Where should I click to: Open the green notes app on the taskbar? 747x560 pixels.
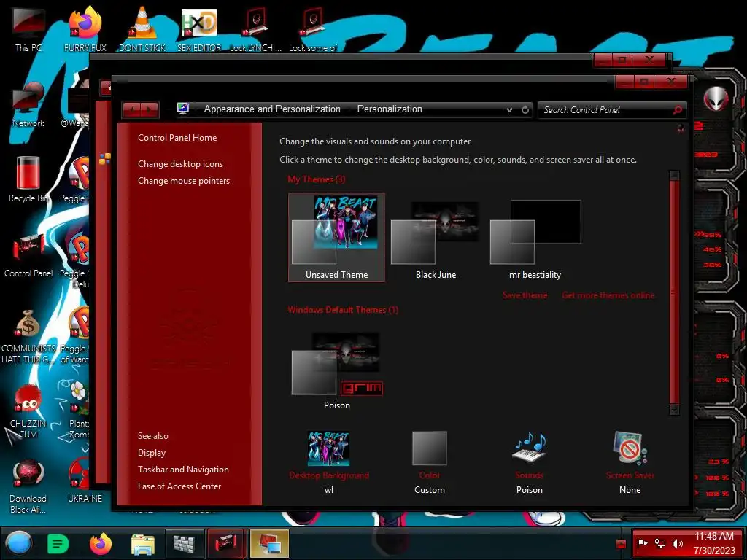(58, 543)
